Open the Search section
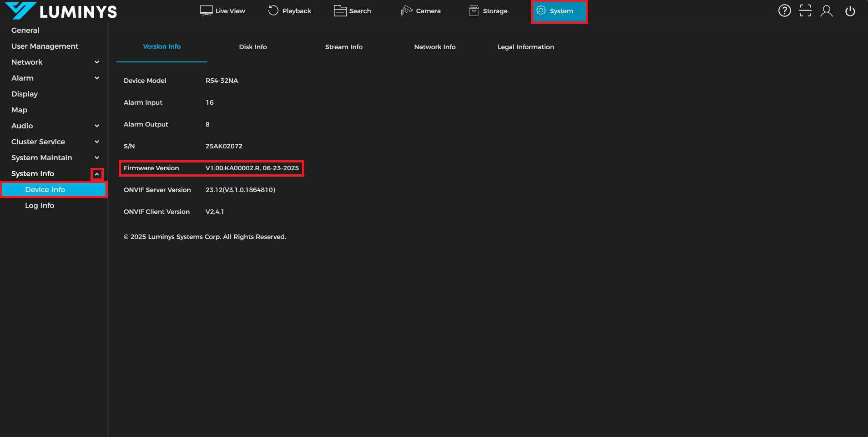The image size is (868, 437). click(x=353, y=11)
